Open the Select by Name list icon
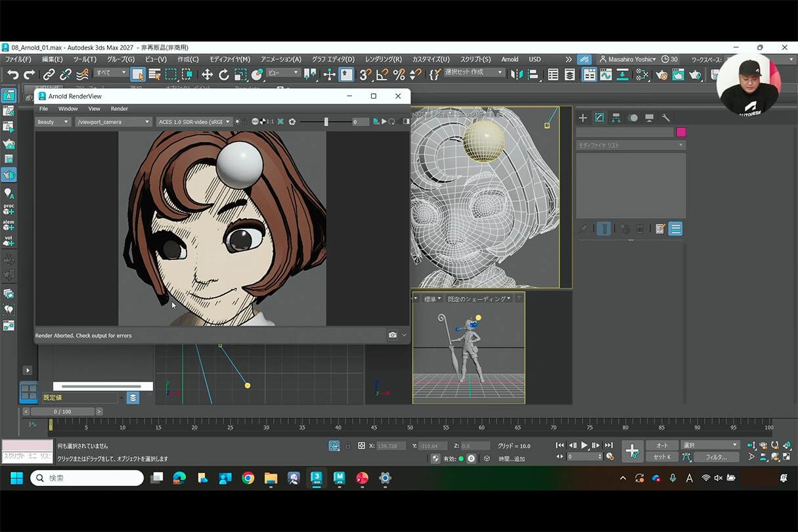Viewport: 798px width, 532px height. pyautogui.click(x=154, y=74)
